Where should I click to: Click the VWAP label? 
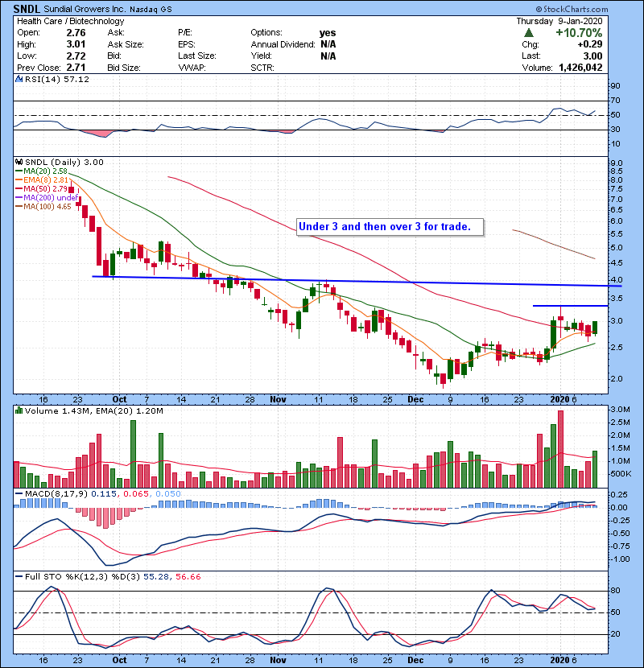click(x=192, y=68)
